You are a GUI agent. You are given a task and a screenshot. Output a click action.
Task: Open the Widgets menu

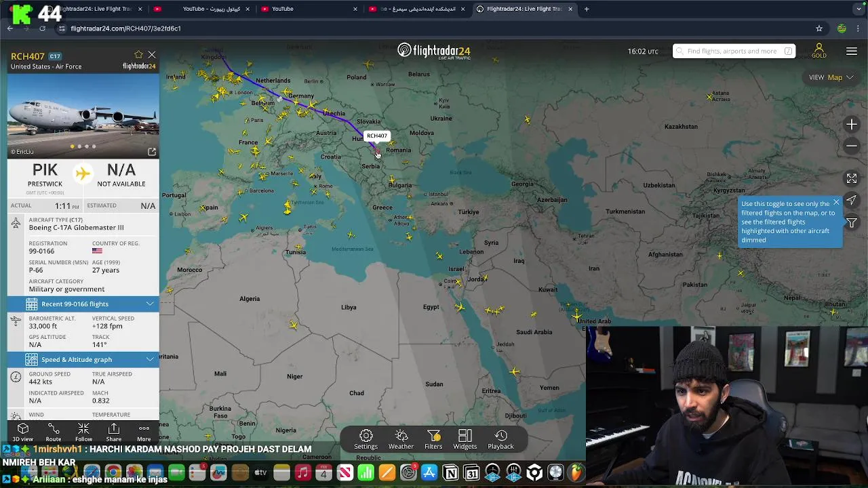tap(465, 439)
